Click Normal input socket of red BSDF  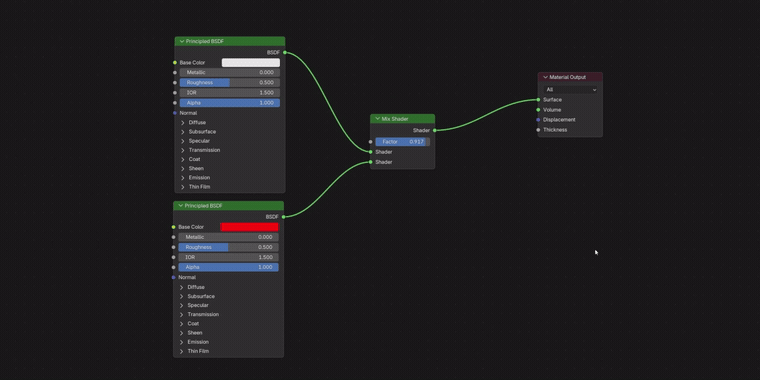(174, 278)
